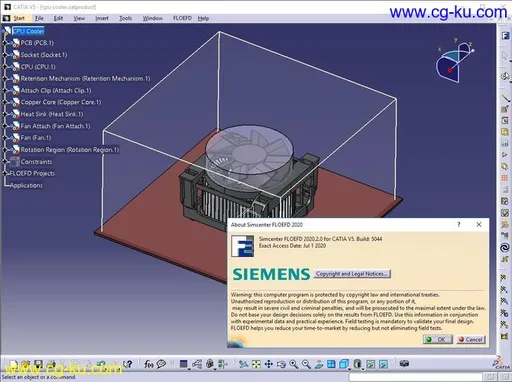The image size is (512, 382).
Task: Click the Zoom In magnifier icon
Action: (x=294, y=364)
